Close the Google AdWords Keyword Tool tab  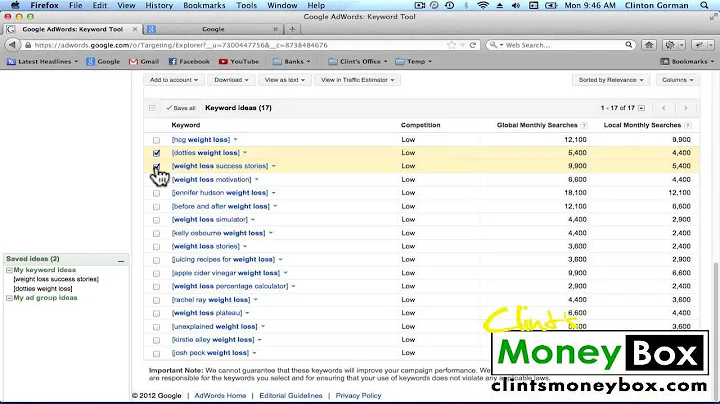click(x=135, y=29)
